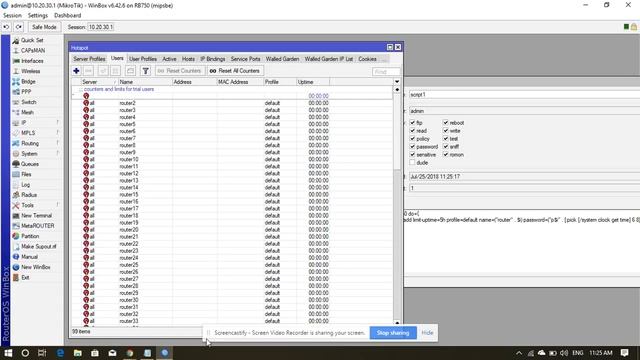
Task: Open Mesh in sidebar
Action: coord(27,112)
